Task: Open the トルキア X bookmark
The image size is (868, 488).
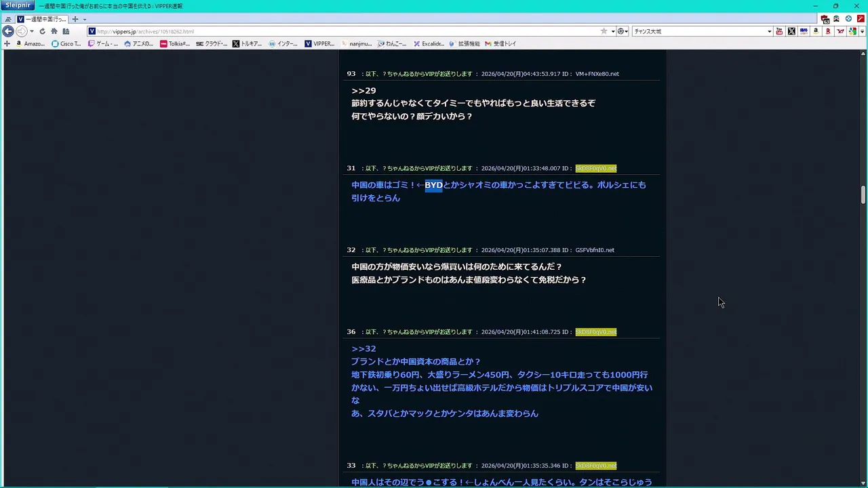Action: click(248, 43)
